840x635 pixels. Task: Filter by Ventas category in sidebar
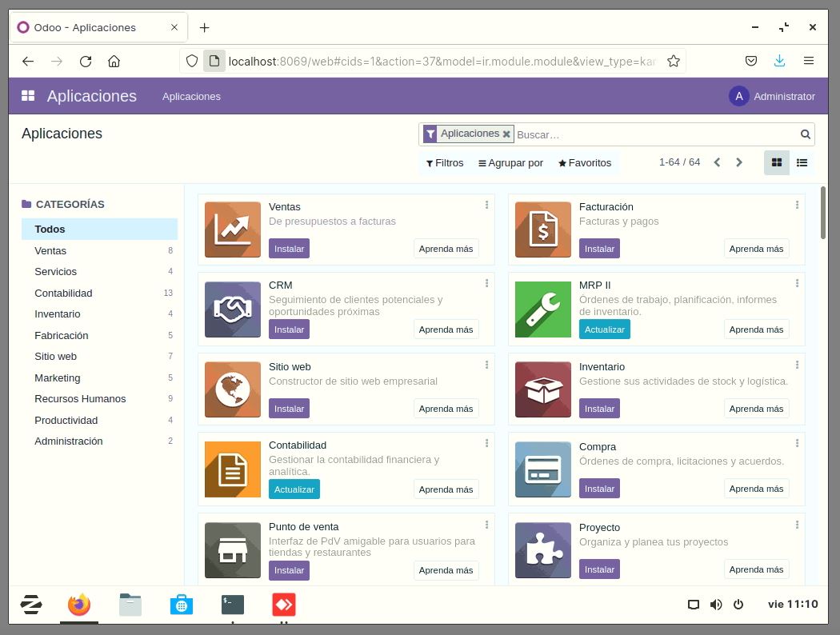100,250
